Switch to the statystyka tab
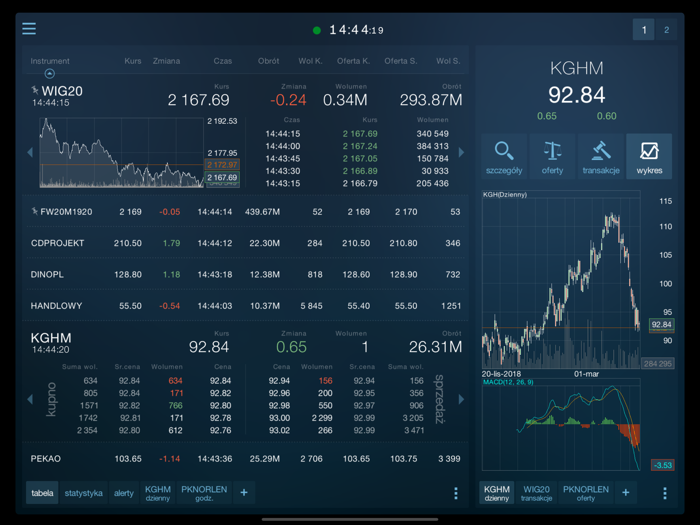The height and width of the screenshot is (525, 700). point(83,493)
